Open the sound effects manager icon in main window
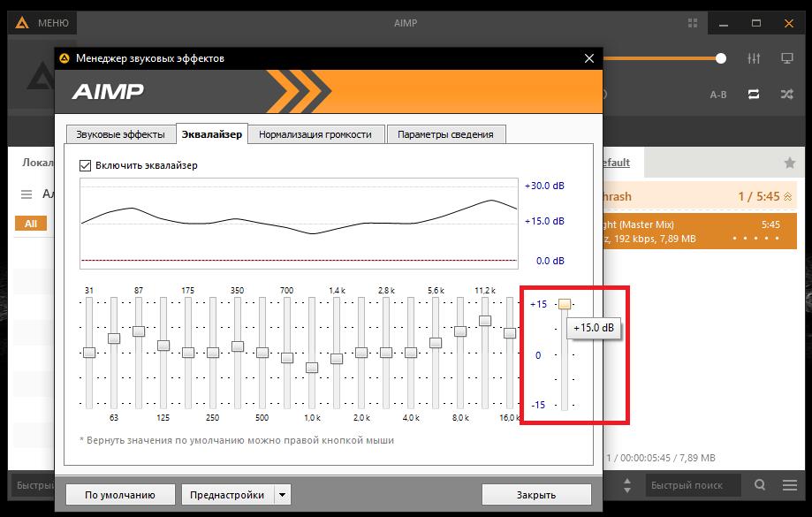This screenshot has width=812, height=517. (754, 58)
